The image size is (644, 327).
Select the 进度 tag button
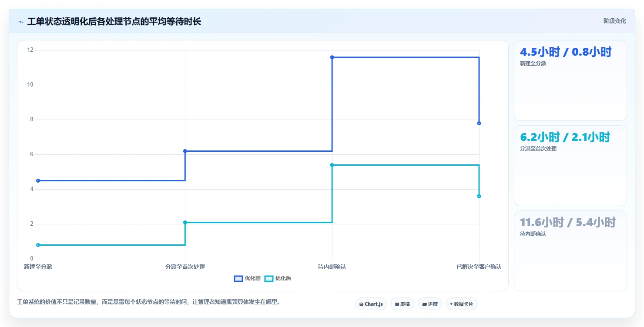tap(430, 304)
